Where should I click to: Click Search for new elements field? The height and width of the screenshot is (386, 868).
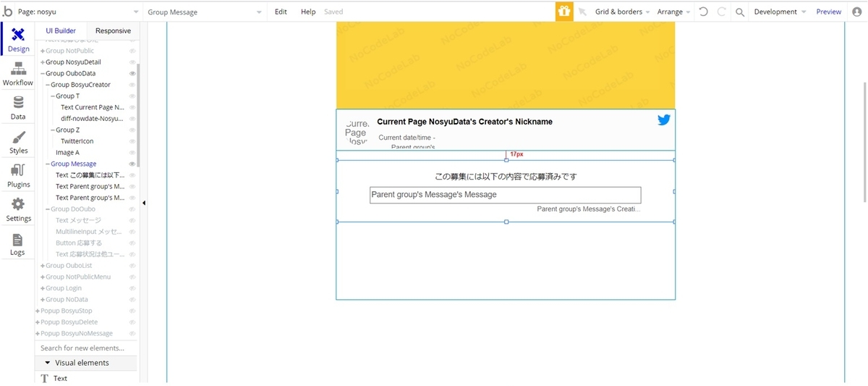pyautogui.click(x=85, y=348)
